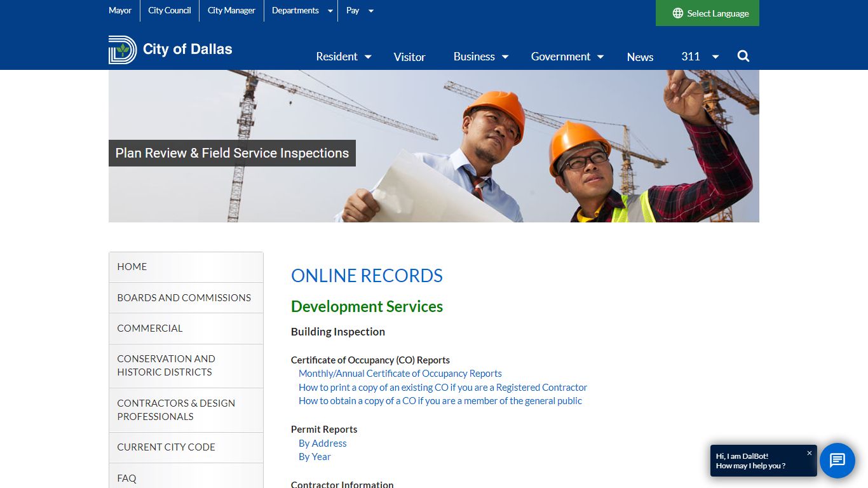868x488 pixels.
Task: Close the DalBot greeting popup
Action: [810, 453]
